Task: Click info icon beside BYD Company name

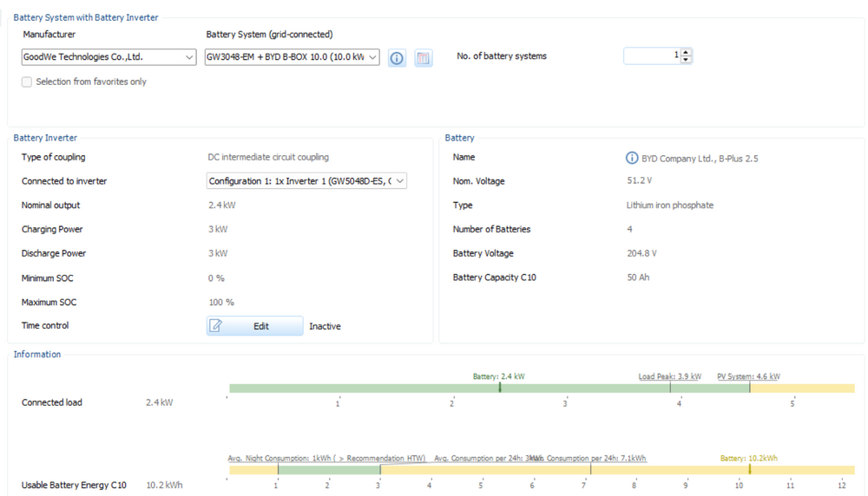Action: click(x=632, y=158)
